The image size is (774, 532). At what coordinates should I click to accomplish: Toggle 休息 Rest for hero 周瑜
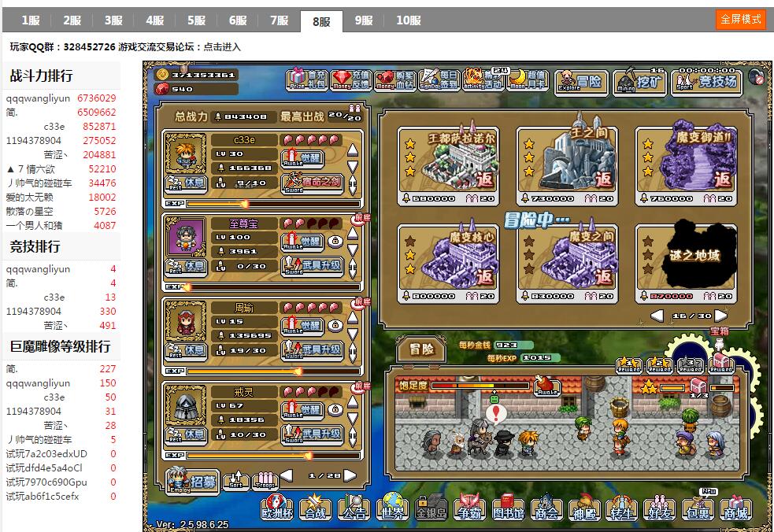187,350
